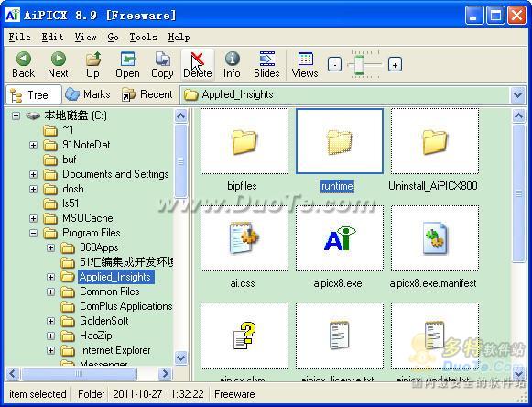This screenshot has height=407, width=532.
Task: Open the Applied_Insights path dropdown
Action: (517, 94)
